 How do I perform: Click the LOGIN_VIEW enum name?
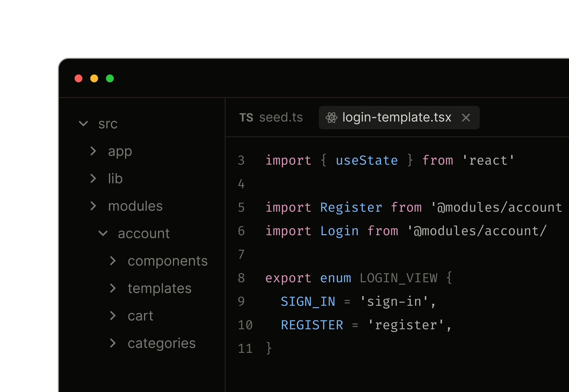(x=398, y=278)
